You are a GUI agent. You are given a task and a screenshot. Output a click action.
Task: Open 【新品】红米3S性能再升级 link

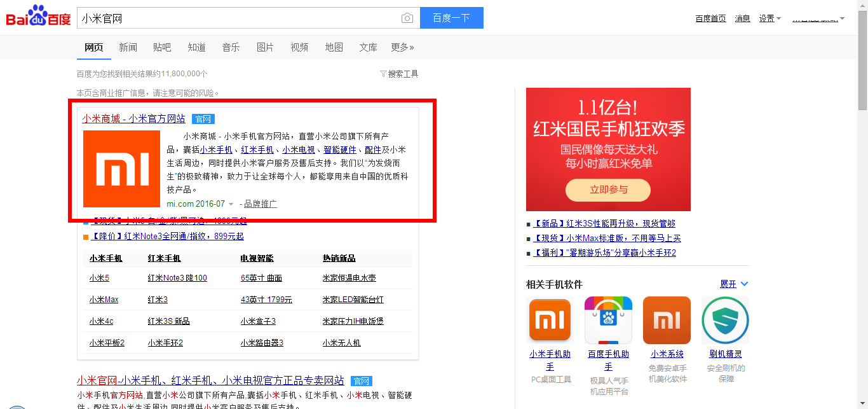(x=604, y=223)
